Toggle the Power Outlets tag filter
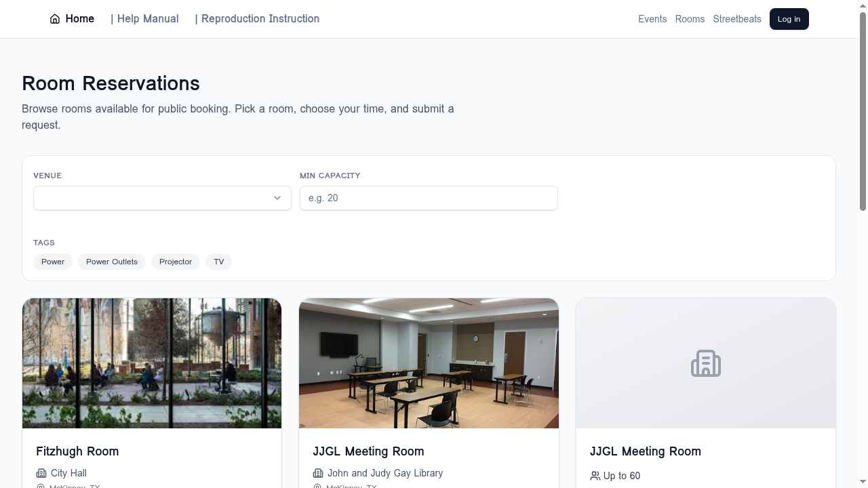868x488 pixels. (x=112, y=262)
